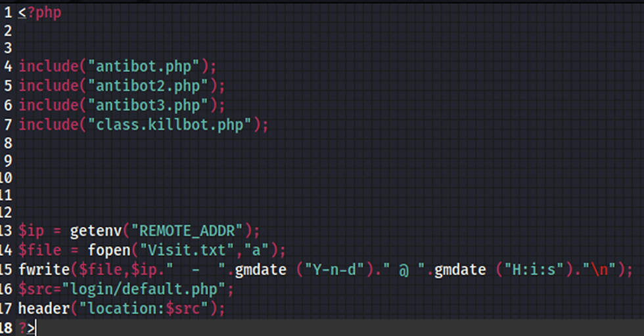Click the fwrite function name on line 15
This screenshot has height=336, width=644.
pyautogui.click(x=44, y=270)
